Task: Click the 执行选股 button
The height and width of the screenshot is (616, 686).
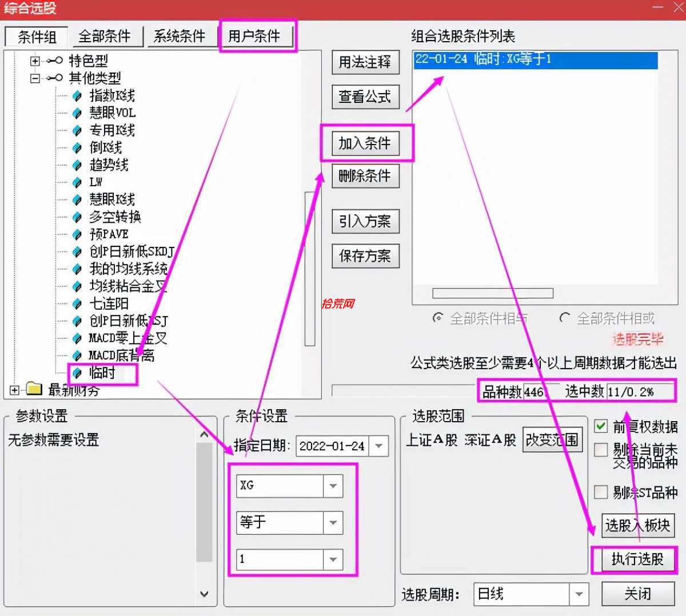Action: 637,559
